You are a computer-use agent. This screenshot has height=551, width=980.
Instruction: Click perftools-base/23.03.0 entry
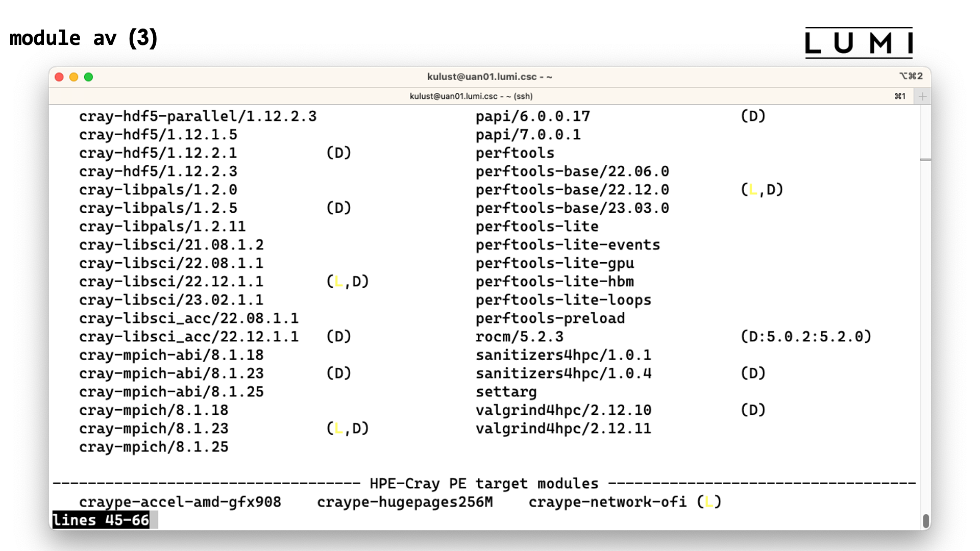click(x=573, y=208)
